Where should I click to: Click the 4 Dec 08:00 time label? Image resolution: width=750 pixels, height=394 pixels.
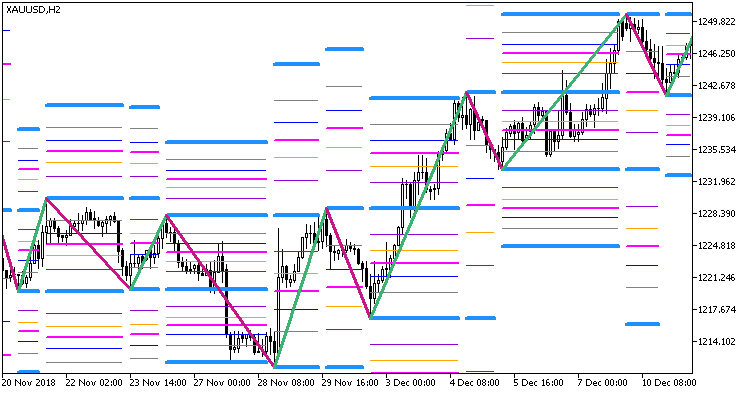pos(474,383)
